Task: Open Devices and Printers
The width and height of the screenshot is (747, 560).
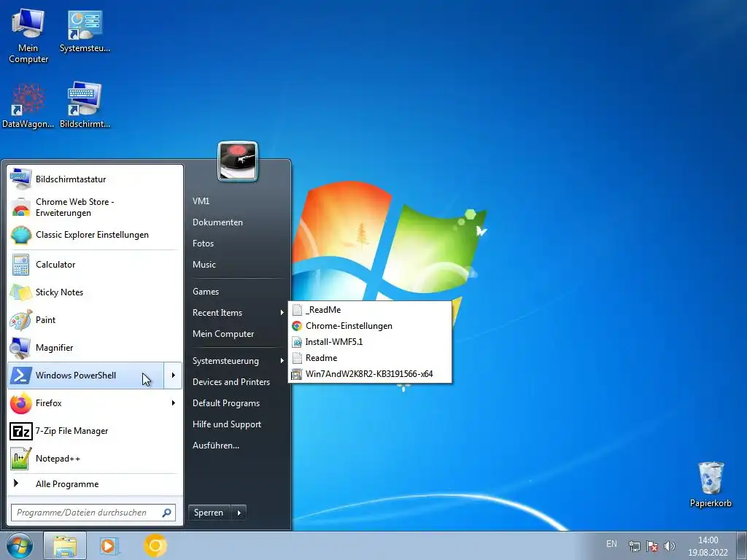Action: [237, 382]
